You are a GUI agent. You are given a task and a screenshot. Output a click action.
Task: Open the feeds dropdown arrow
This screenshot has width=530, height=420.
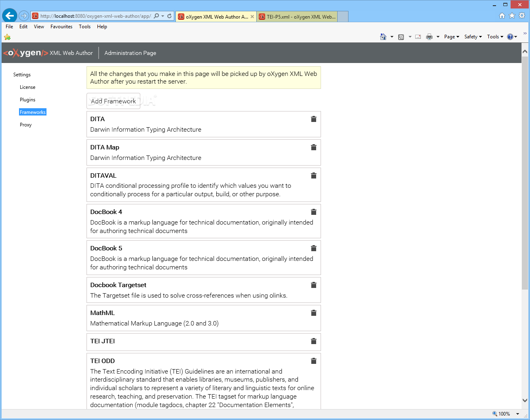pos(410,37)
